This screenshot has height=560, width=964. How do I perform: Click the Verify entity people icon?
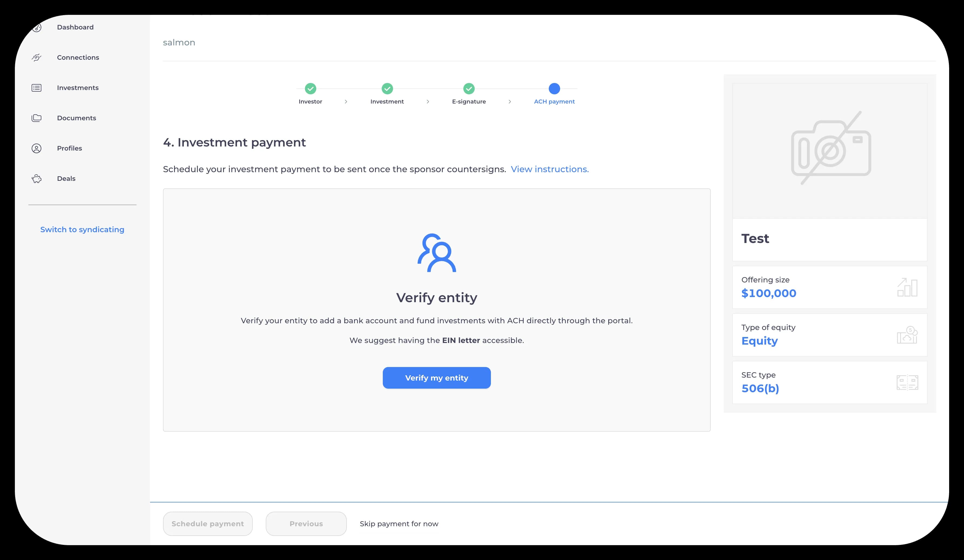pos(437,253)
